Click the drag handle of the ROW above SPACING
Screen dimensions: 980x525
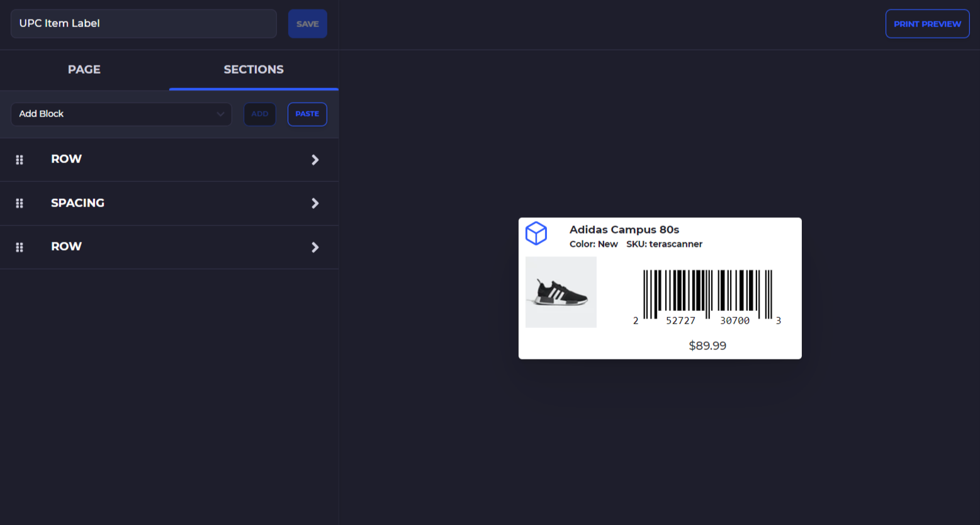coord(20,160)
